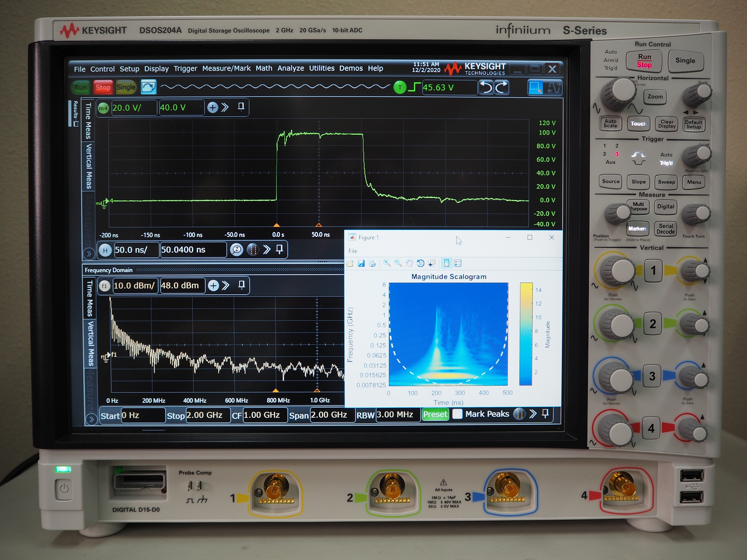Open the Analyze menu
The width and height of the screenshot is (747, 560).
click(x=290, y=69)
